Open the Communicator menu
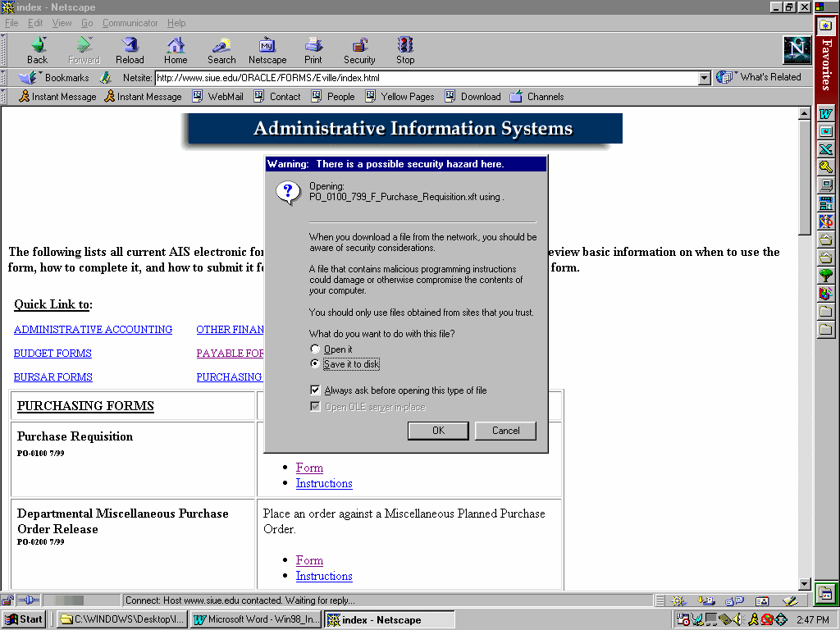840x630 pixels. (130, 23)
